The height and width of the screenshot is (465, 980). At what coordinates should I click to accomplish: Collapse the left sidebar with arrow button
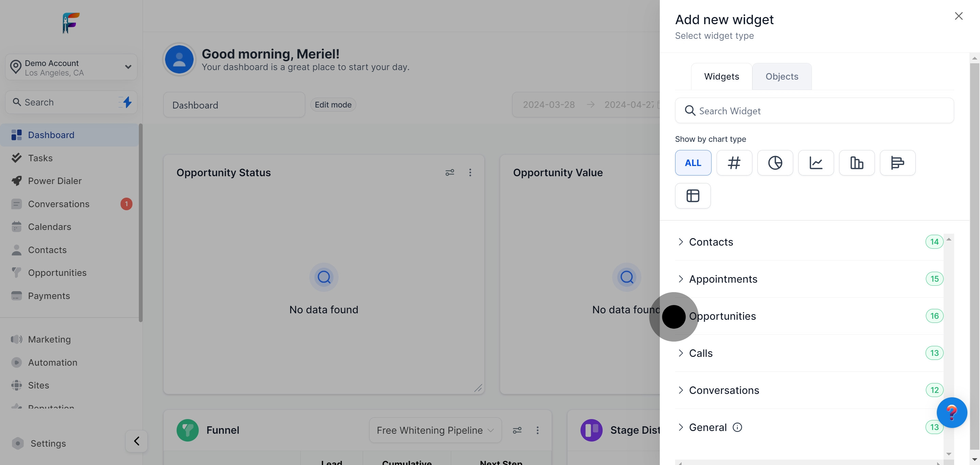point(136,441)
